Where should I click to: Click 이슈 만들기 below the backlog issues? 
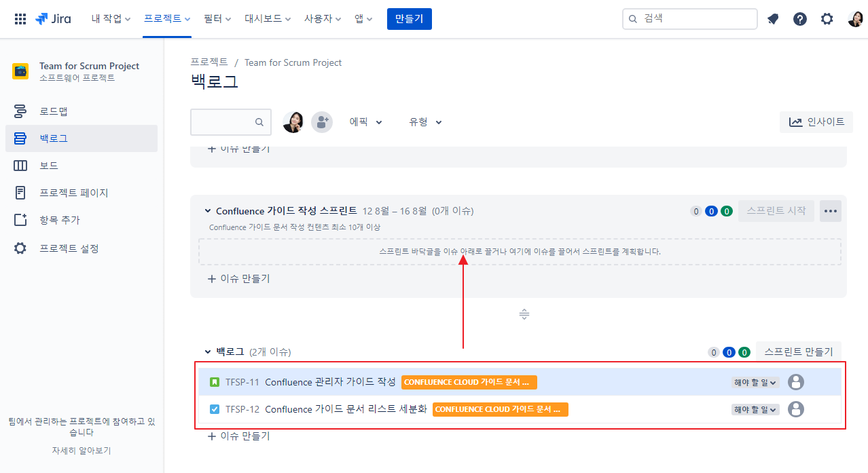click(238, 436)
